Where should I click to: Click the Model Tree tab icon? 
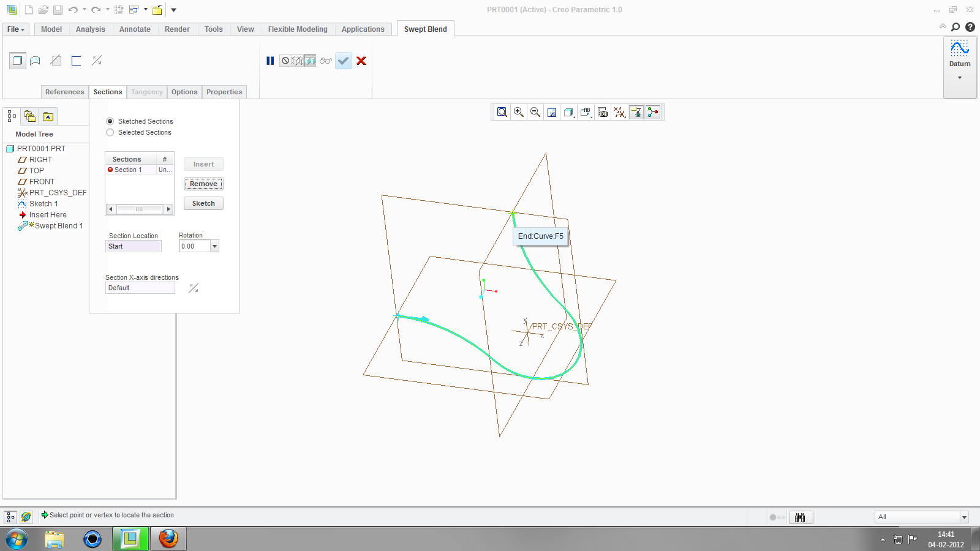(12, 116)
